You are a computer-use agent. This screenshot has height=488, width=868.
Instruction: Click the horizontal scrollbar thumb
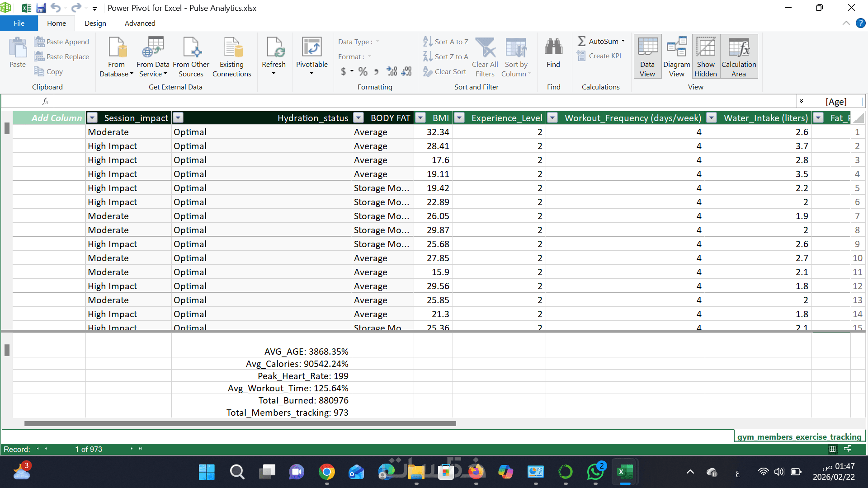point(240,424)
